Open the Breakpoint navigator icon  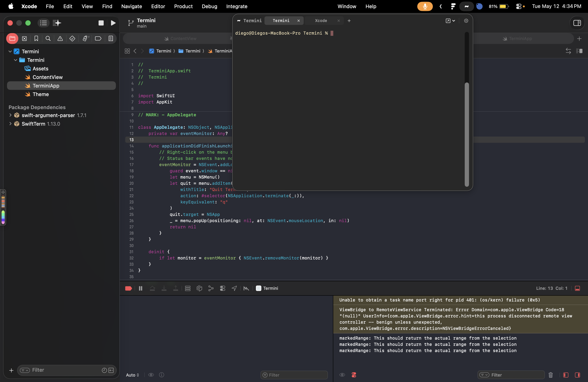[x=98, y=39]
